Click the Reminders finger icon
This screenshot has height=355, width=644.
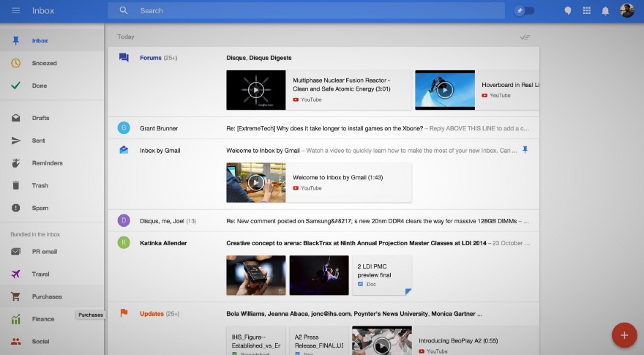pyautogui.click(x=15, y=163)
